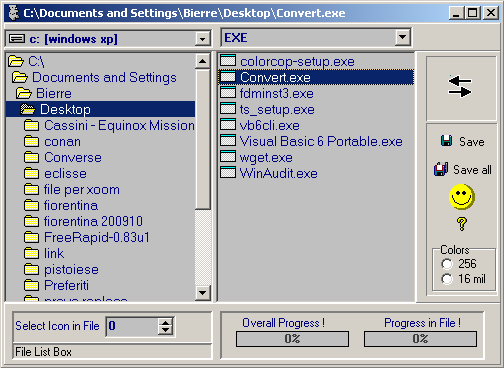This screenshot has height=368, width=504.
Task: Click the Progress in File bar
Action: click(x=420, y=339)
